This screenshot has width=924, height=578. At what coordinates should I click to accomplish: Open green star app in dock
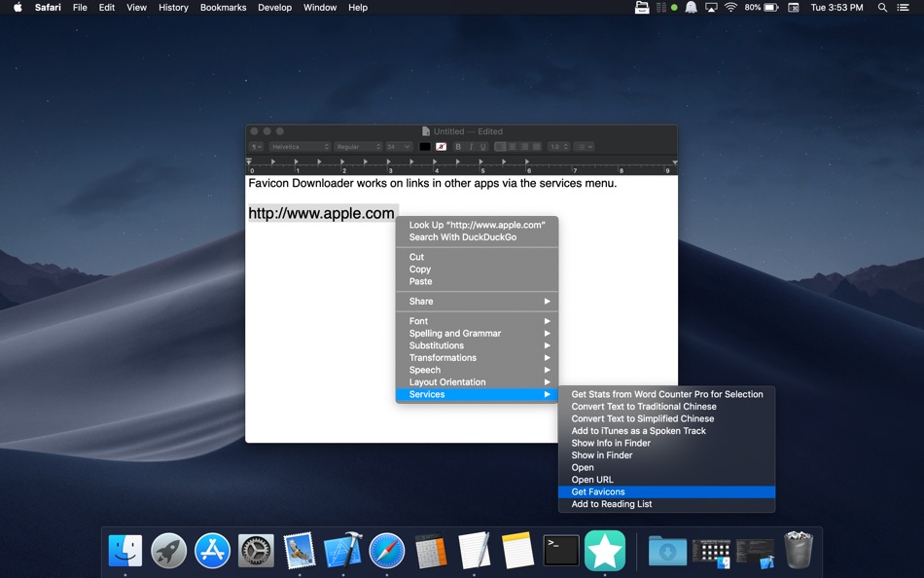[605, 551]
